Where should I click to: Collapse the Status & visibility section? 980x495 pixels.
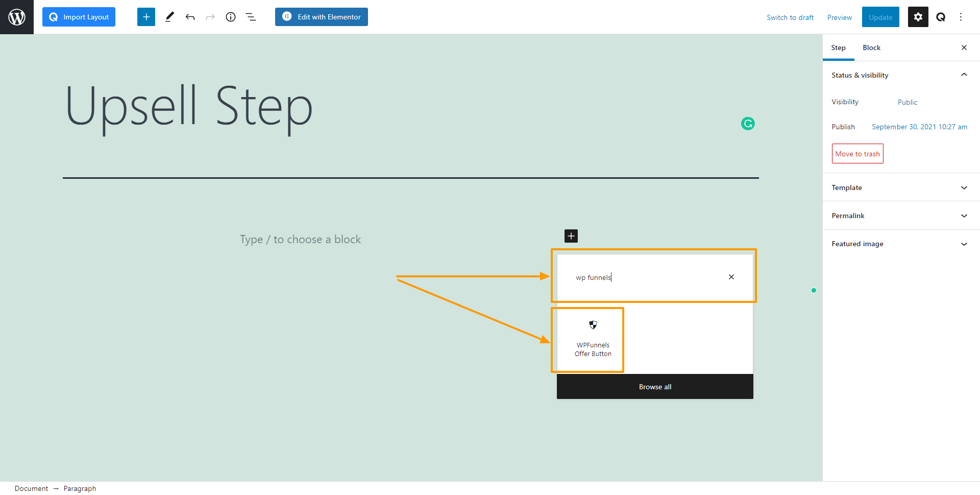[x=901, y=75]
